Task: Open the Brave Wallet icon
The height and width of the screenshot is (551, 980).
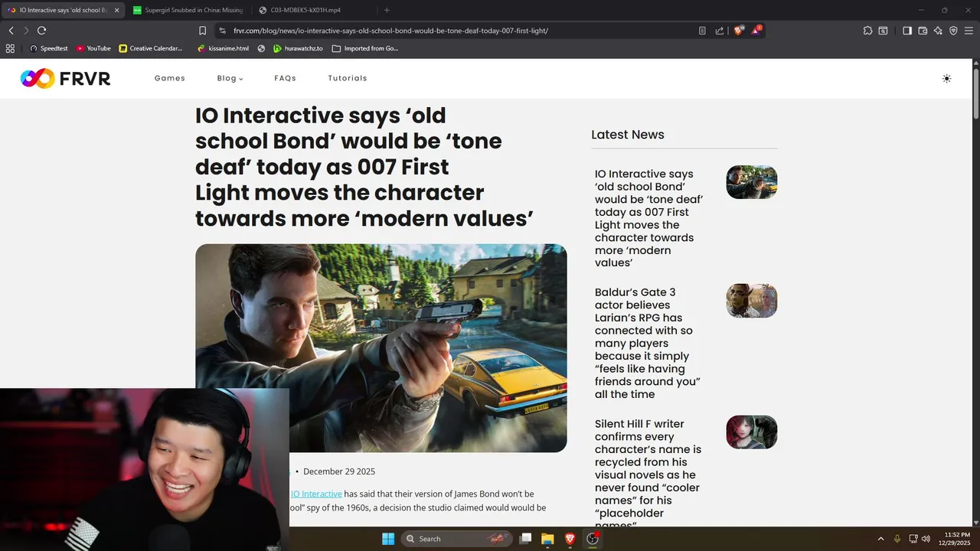Action: (923, 31)
